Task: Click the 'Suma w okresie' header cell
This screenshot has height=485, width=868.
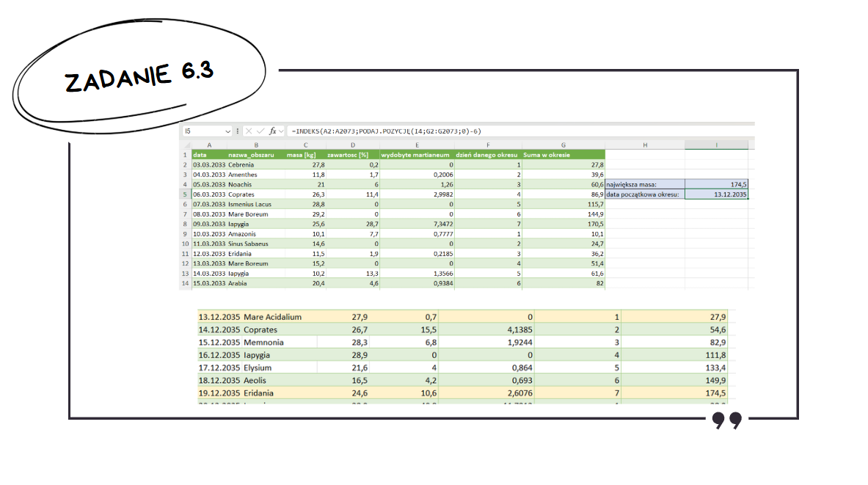Action: [x=563, y=155]
